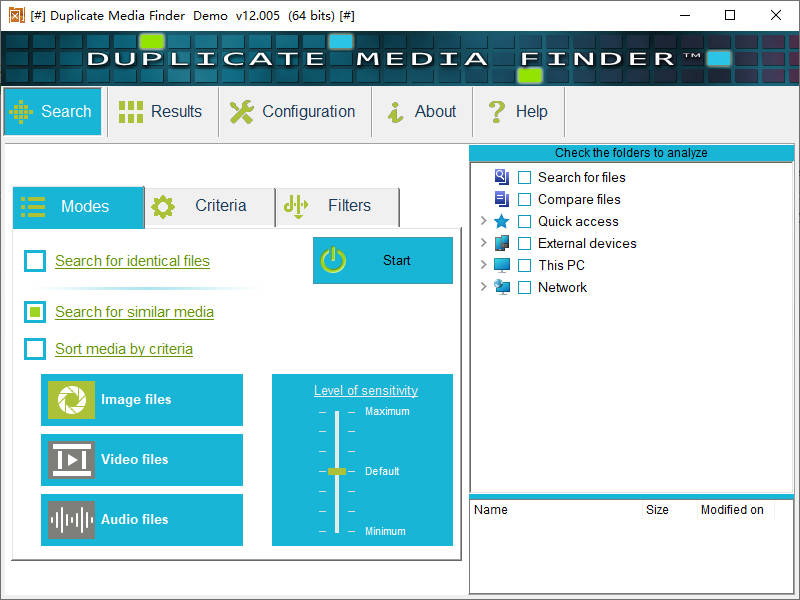Click the Configuration wrench icon
The width and height of the screenshot is (800, 600).
point(241,112)
